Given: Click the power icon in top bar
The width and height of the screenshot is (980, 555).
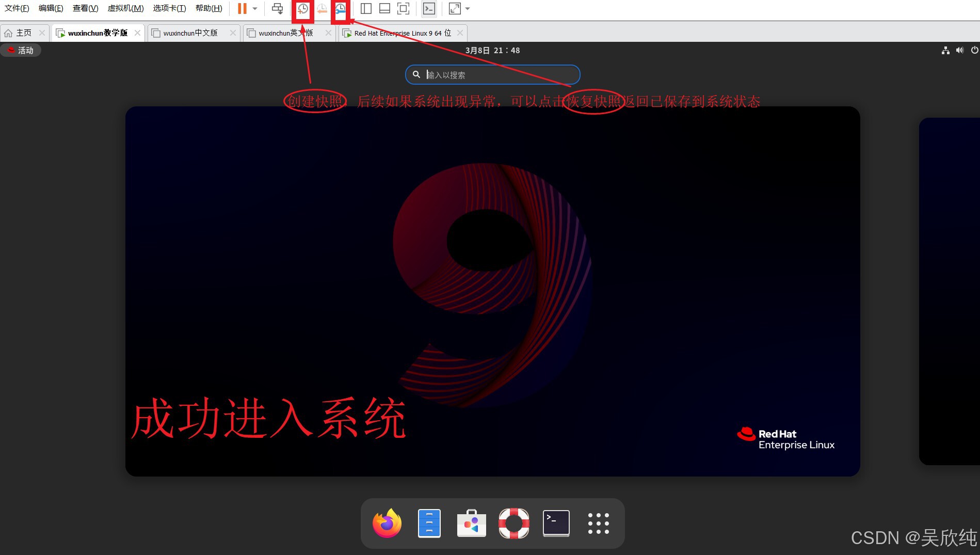Looking at the screenshot, I should [x=974, y=50].
